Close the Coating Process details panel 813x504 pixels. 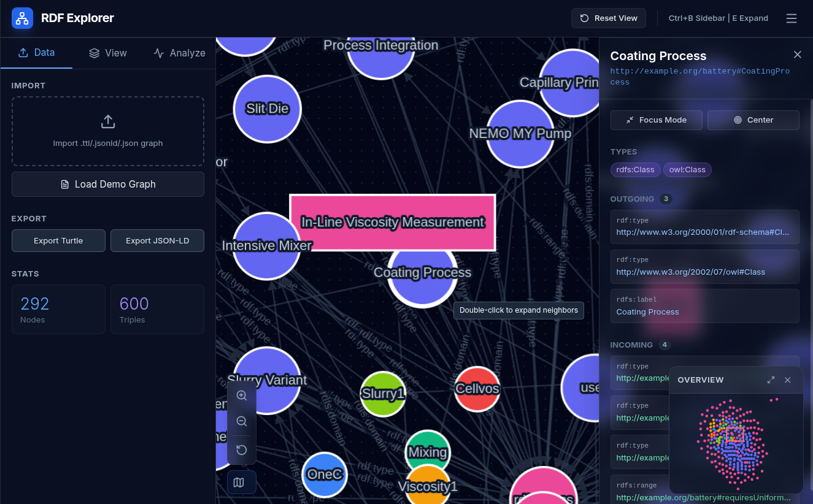click(x=797, y=55)
